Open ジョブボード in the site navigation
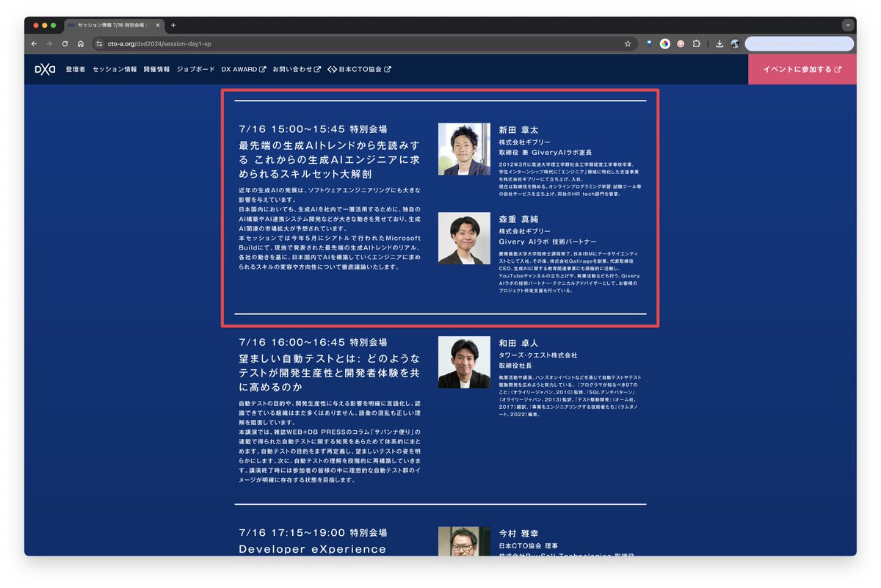881x588 pixels. [196, 70]
